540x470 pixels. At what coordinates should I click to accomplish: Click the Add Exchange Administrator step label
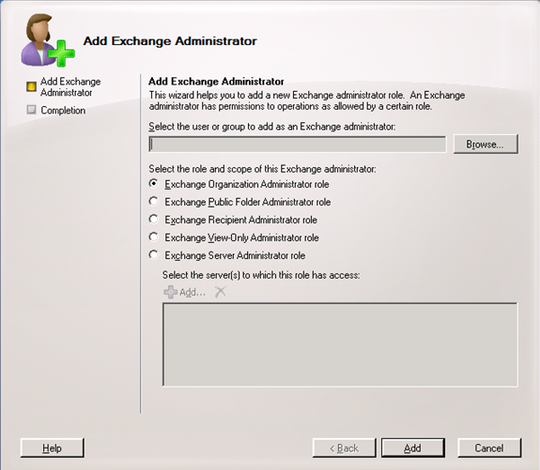(70, 87)
